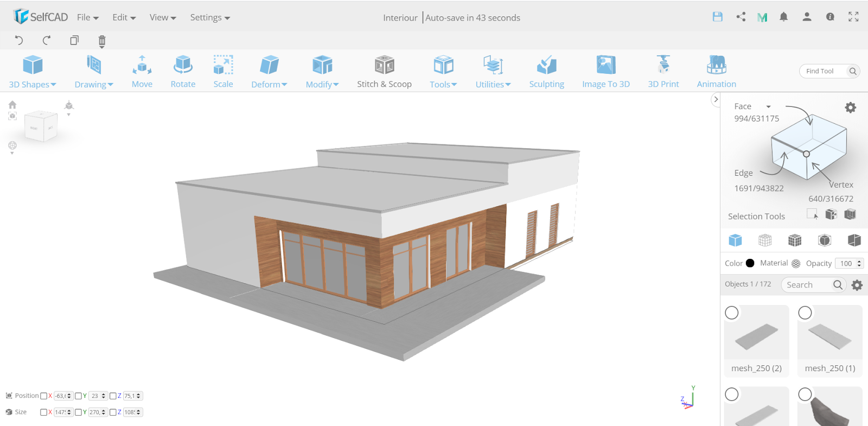Select the Move tool
Screen dimensions: 868x426
pyautogui.click(x=142, y=72)
